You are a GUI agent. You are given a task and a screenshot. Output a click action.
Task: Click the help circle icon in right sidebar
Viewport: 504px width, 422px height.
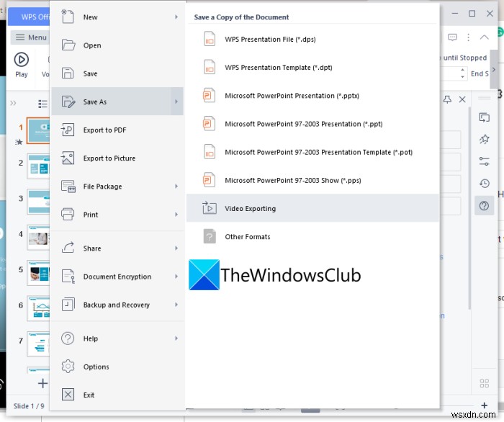tap(484, 206)
